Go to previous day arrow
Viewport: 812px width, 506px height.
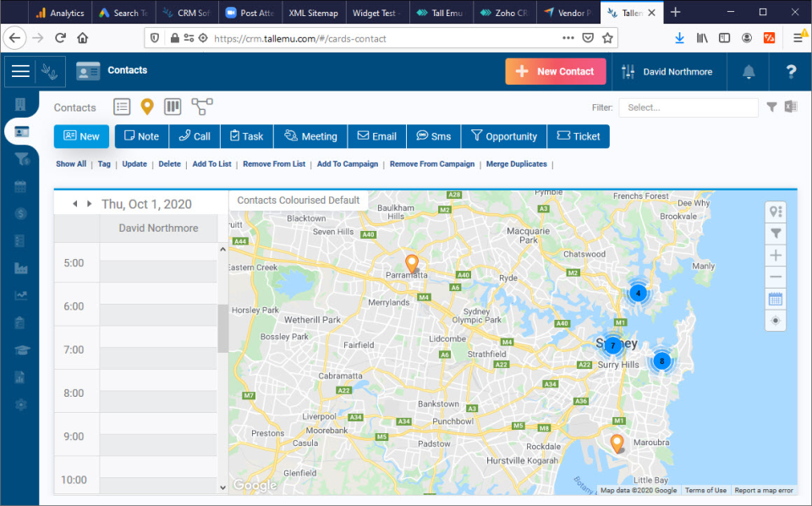click(75, 204)
